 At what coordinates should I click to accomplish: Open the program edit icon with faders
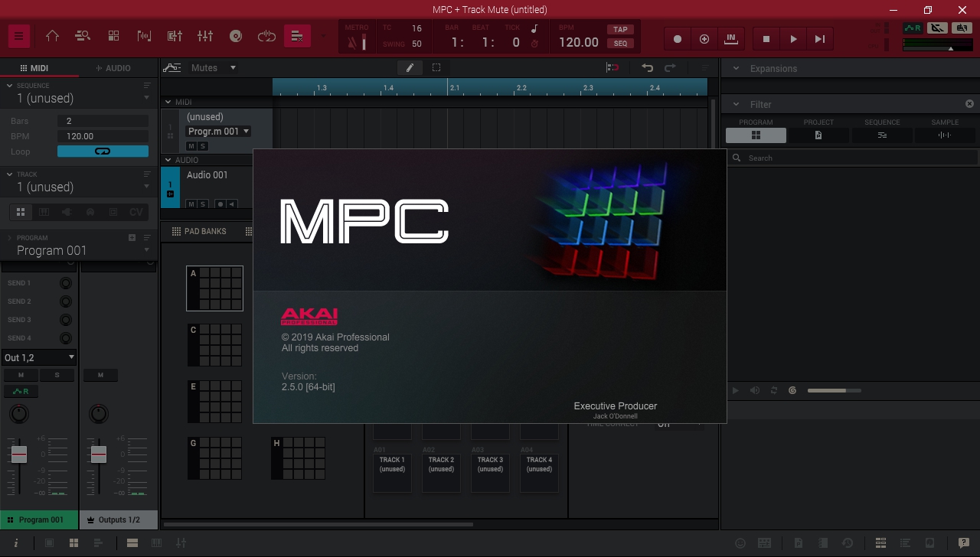pyautogui.click(x=175, y=36)
